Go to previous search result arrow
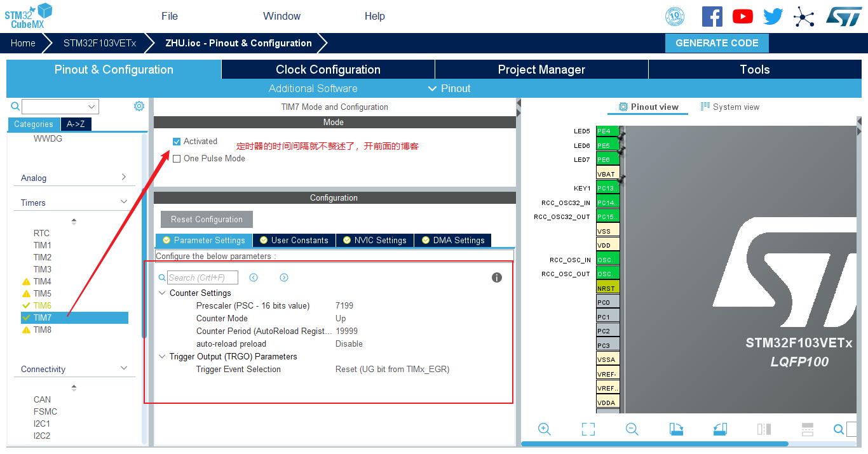The width and height of the screenshot is (868, 454). [254, 277]
